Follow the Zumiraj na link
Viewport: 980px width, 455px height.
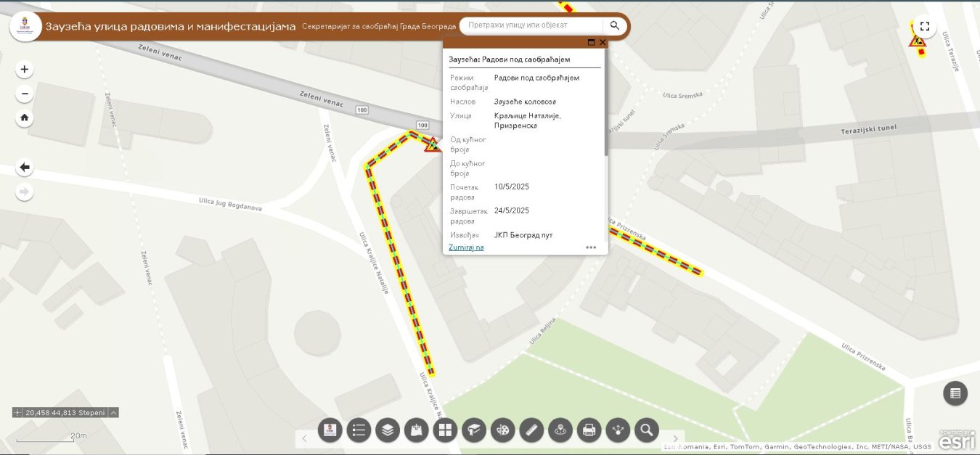click(466, 247)
